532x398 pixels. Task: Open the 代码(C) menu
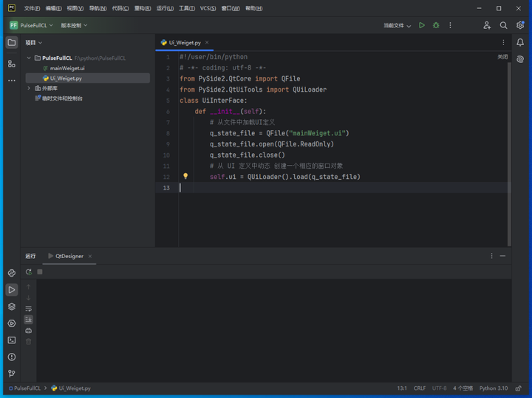tap(120, 8)
